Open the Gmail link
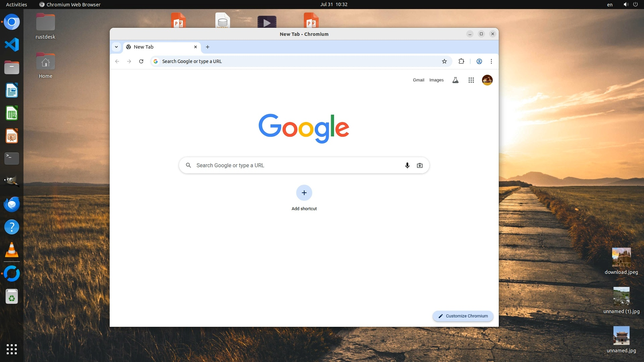Viewport: 644px width, 362px height. click(418, 80)
